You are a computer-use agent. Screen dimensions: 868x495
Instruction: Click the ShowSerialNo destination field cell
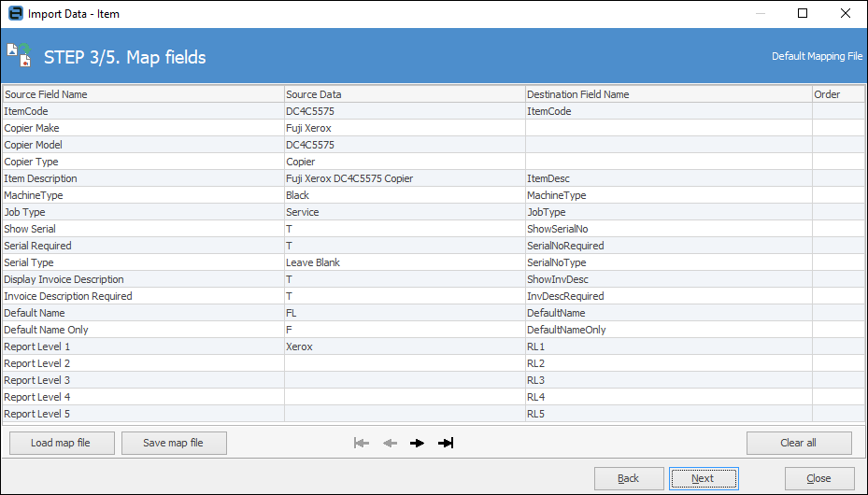(669, 229)
